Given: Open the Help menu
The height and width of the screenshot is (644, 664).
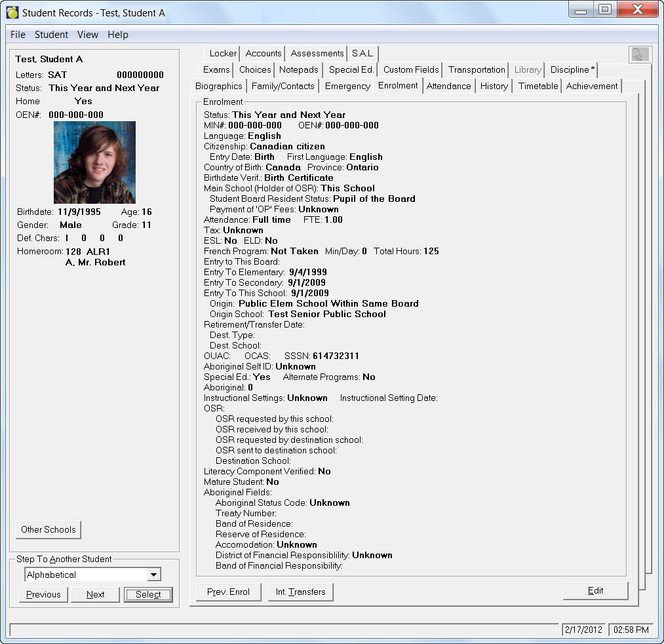Looking at the screenshot, I should [118, 35].
